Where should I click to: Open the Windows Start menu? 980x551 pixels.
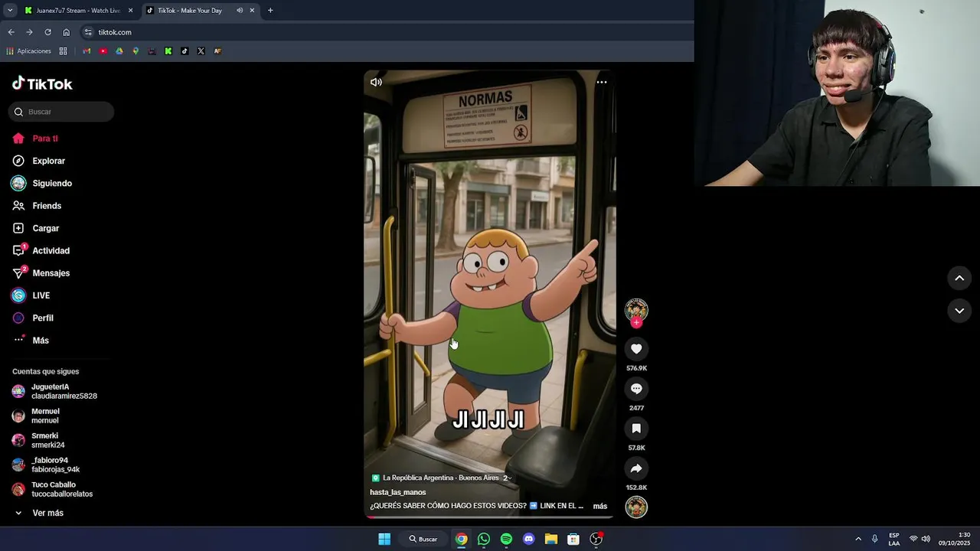point(384,539)
